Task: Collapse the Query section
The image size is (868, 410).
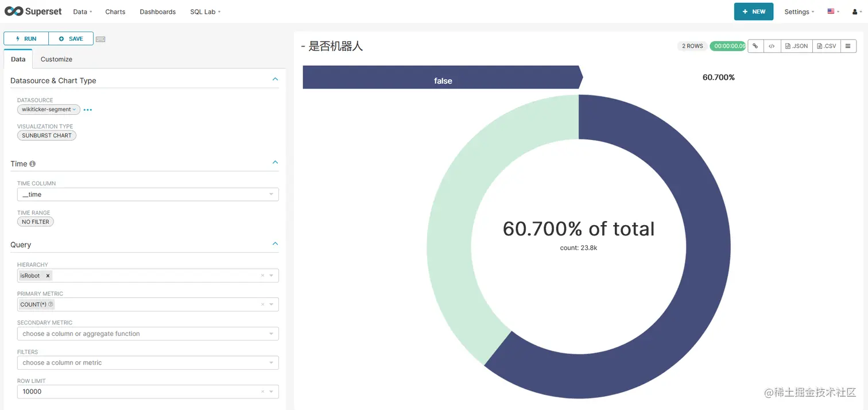Action: click(x=275, y=244)
